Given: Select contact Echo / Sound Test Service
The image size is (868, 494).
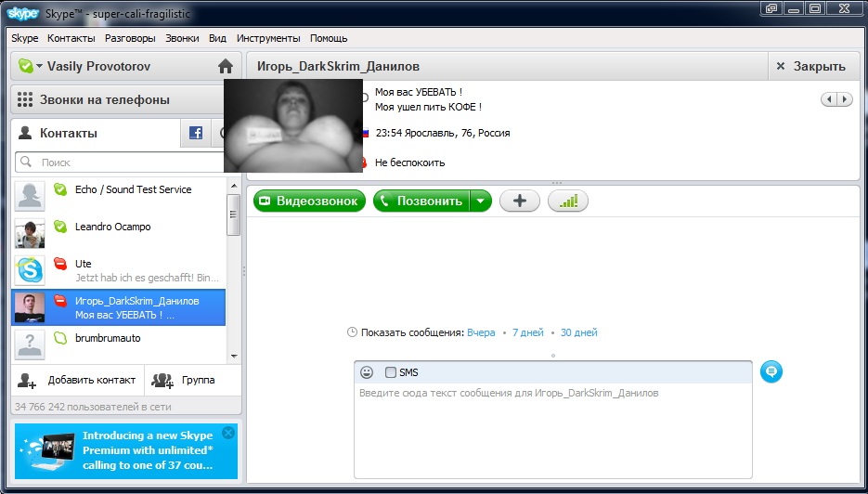Looking at the screenshot, I should tap(119, 196).
